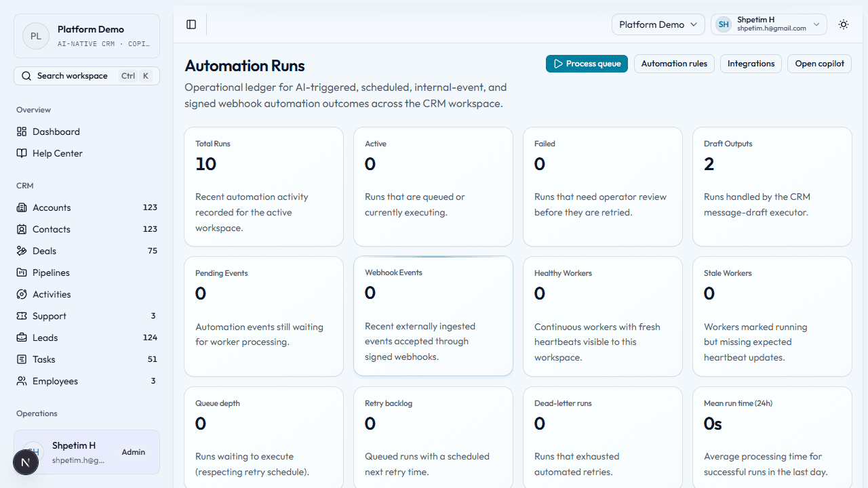Click the Pipelines icon

22,272
